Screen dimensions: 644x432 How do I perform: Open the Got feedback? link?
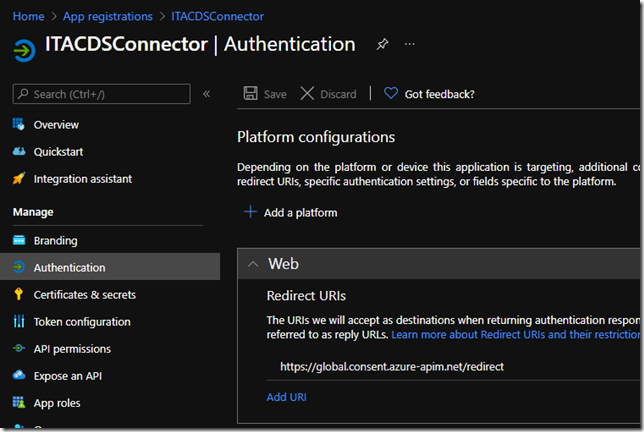click(x=439, y=94)
